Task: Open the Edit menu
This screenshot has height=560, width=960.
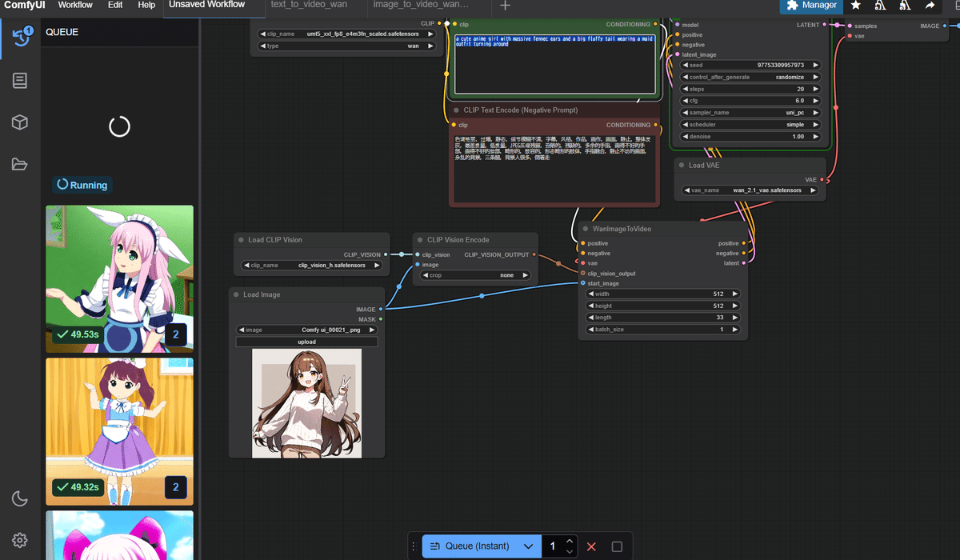Action: 115,5
